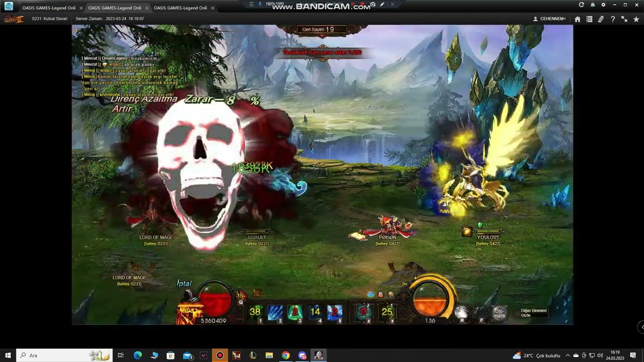Screen dimensions: 644x362
Task: Close the first OASIS GAMES tab
Action: click(81, 8)
